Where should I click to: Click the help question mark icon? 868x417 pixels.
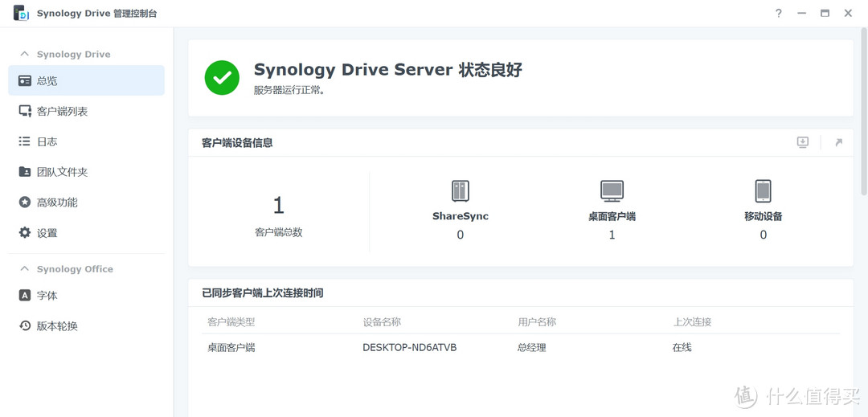(x=778, y=14)
